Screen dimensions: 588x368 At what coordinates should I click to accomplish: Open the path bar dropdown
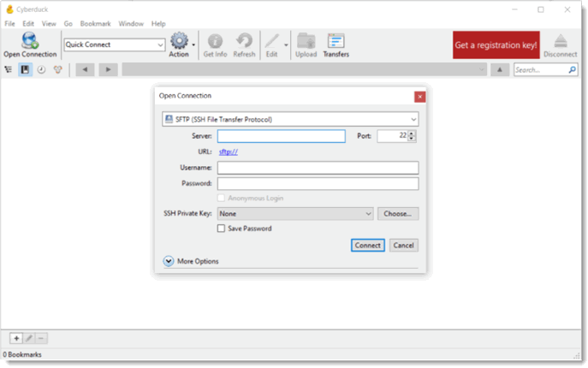pos(482,70)
